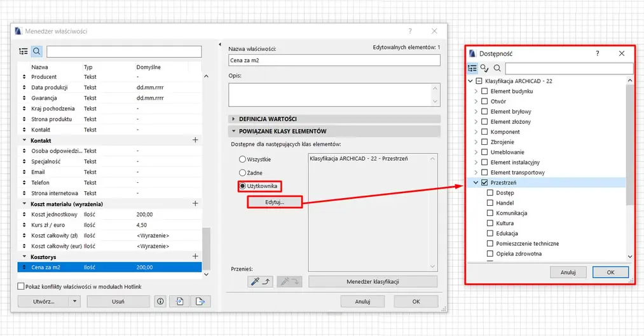Expand the Zbrojenie tree node
Image resolution: width=644 pixels, height=336 pixels.
[476, 142]
